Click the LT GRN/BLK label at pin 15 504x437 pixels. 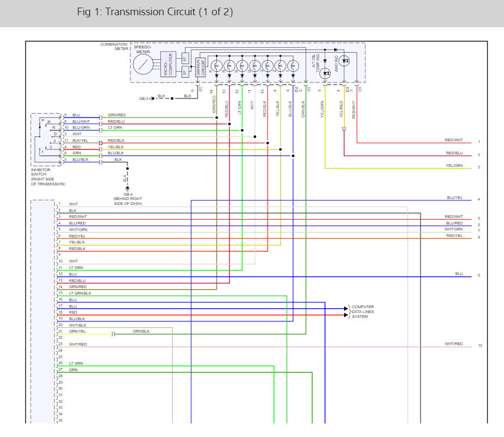(80, 293)
